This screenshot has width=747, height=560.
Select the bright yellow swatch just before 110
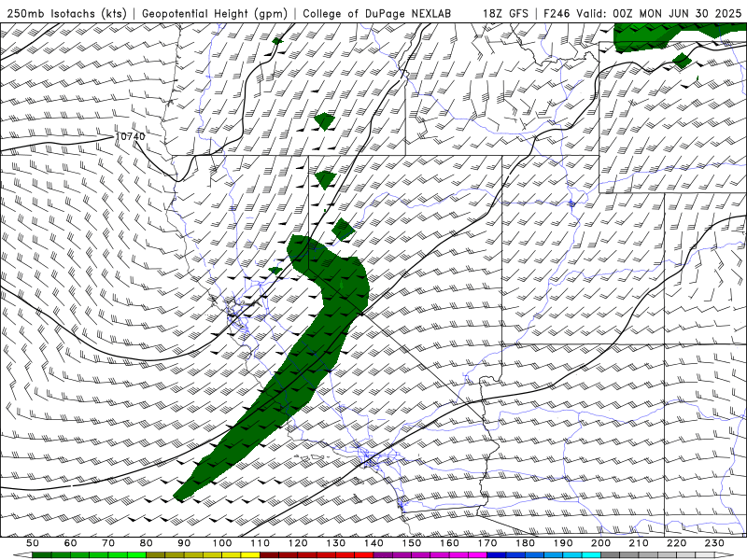250,555
